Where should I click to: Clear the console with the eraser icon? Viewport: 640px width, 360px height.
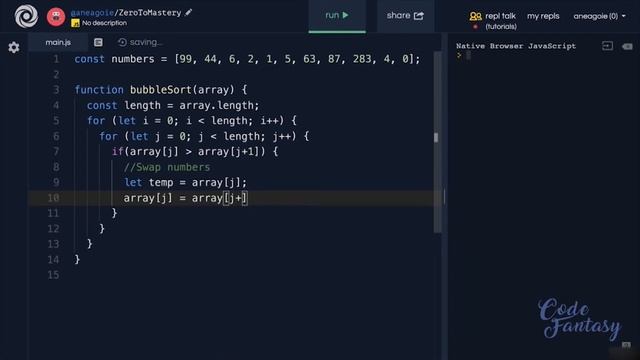627,47
